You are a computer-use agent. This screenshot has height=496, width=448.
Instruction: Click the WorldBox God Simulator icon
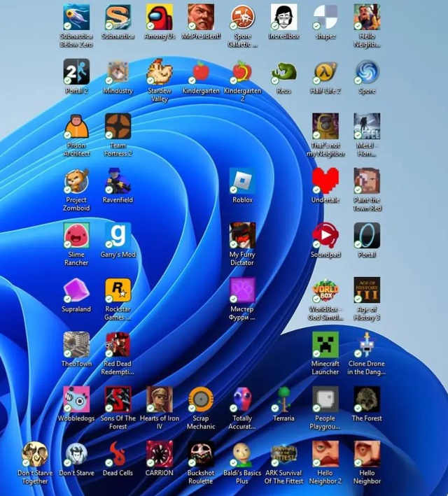click(325, 290)
